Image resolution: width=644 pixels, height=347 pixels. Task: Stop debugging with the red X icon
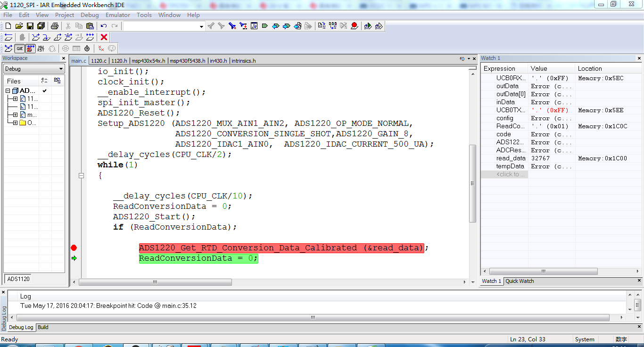(104, 37)
